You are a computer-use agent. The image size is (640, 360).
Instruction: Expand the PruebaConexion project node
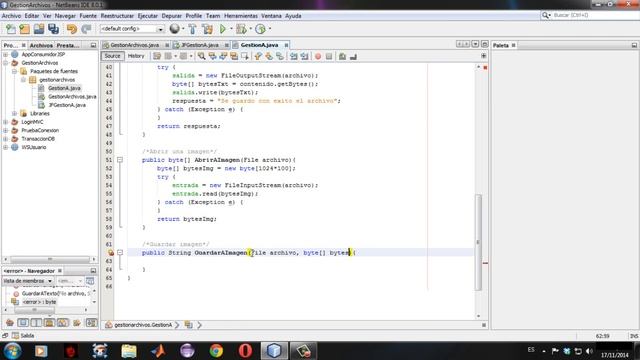[6, 130]
